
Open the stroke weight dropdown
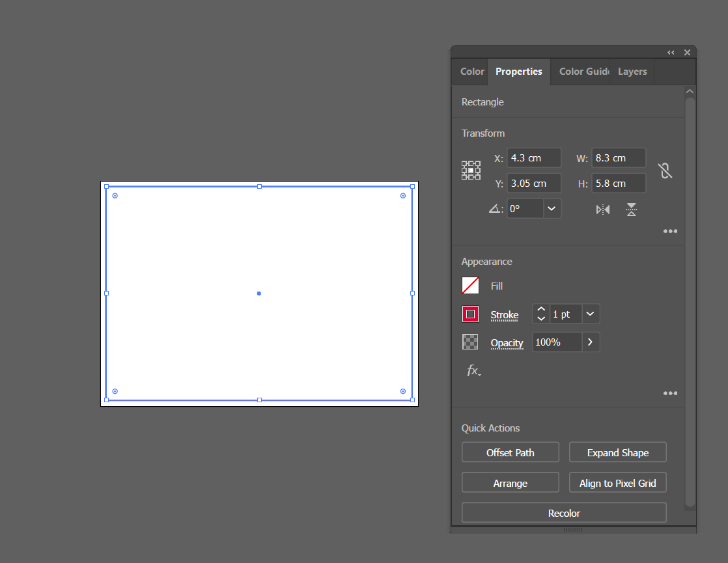[590, 313]
